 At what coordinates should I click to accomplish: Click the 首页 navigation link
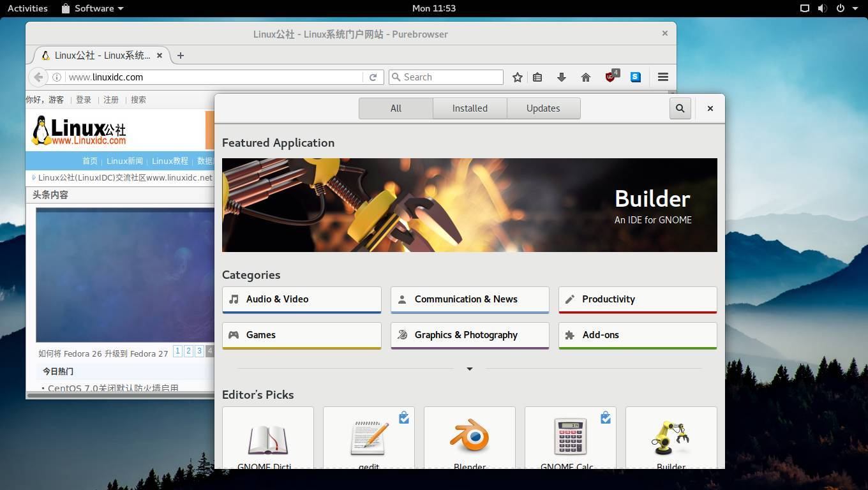pos(90,161)
